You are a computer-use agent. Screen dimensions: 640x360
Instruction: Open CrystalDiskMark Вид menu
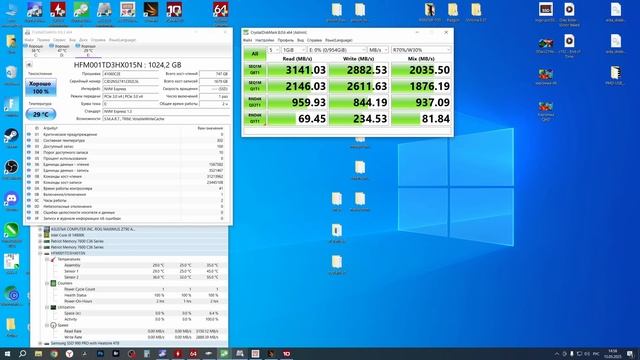point(300,40)
